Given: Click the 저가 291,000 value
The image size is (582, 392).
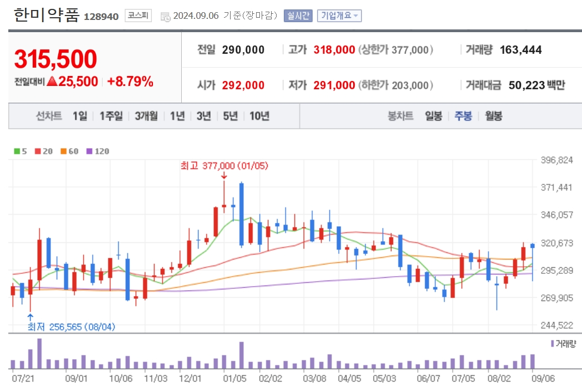Looking at the screenshot, I should tap(334, 85).
